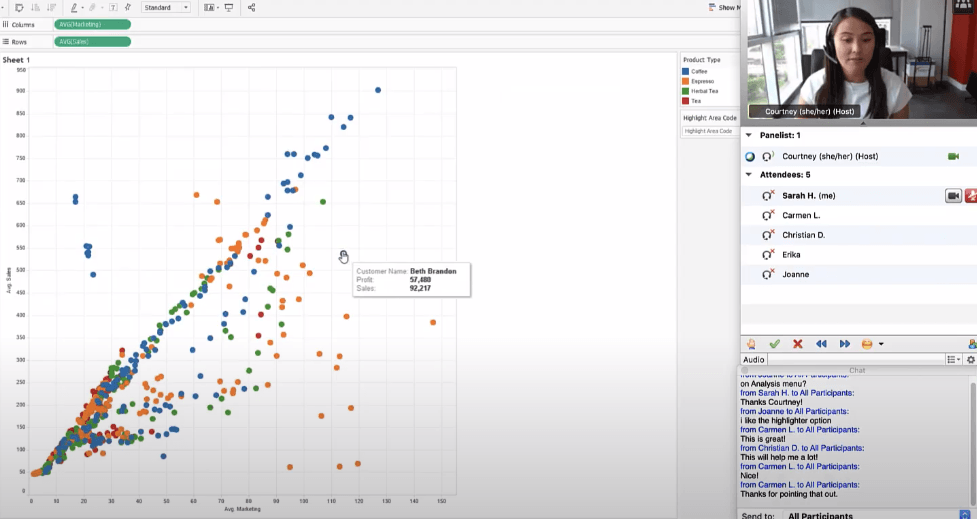The height and width of the screenshot is (519, 977).
Task: Click the group members paperclip icon
Action: [x=93, y=7]
